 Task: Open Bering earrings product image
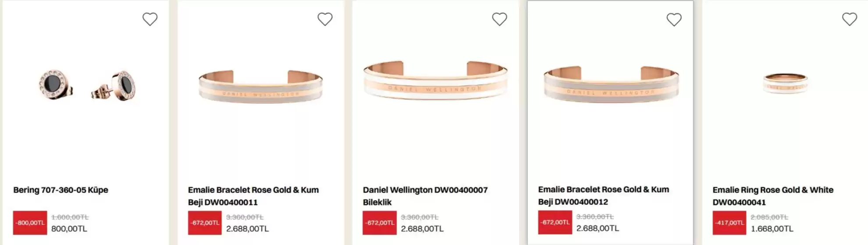tap(86, 85)
